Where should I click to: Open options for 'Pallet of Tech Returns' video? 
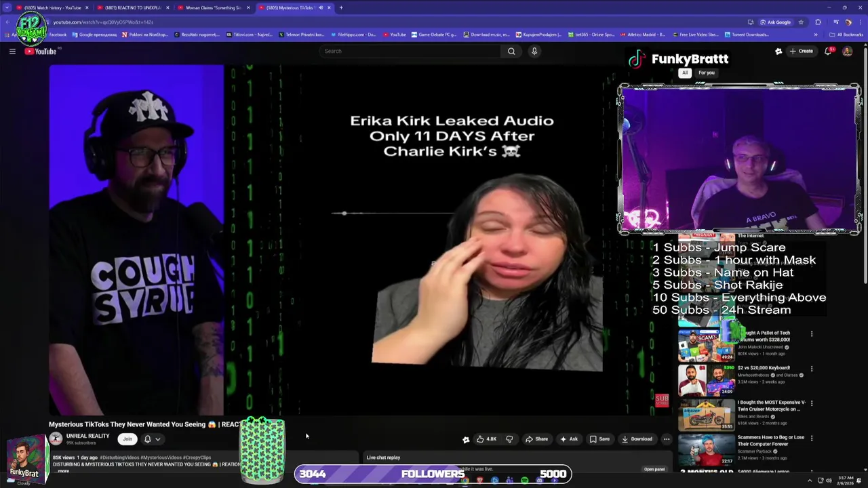(x=811, y=333)
